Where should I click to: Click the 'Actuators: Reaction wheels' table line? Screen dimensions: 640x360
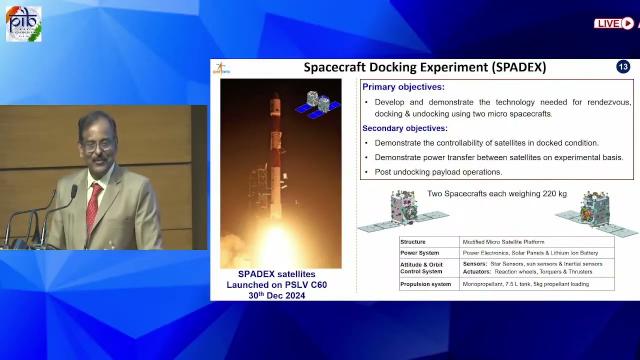coord(527,271)
